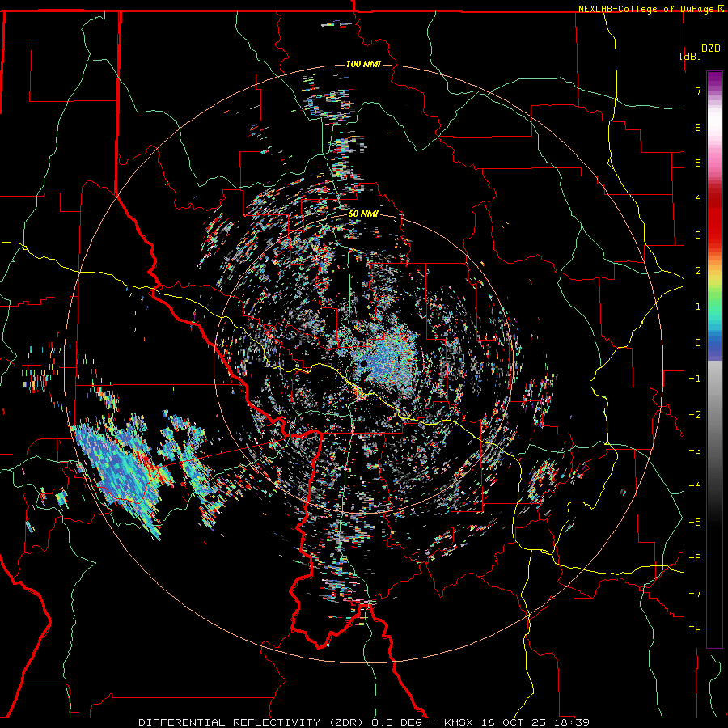Select the -5 value on color scale

[695, 522]
